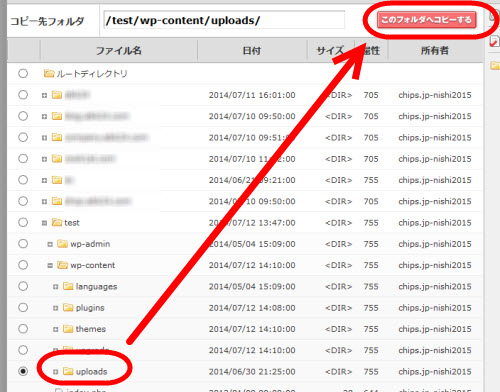This screenshot has width=500, height=392.
Task: Click the このフォルダへコピーする button
Action: coord(426,20)
